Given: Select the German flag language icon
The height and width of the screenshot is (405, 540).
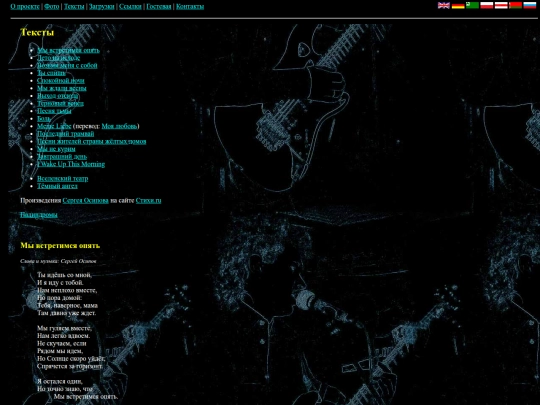Looking at the screenshot, I should [x=458, y=5].
